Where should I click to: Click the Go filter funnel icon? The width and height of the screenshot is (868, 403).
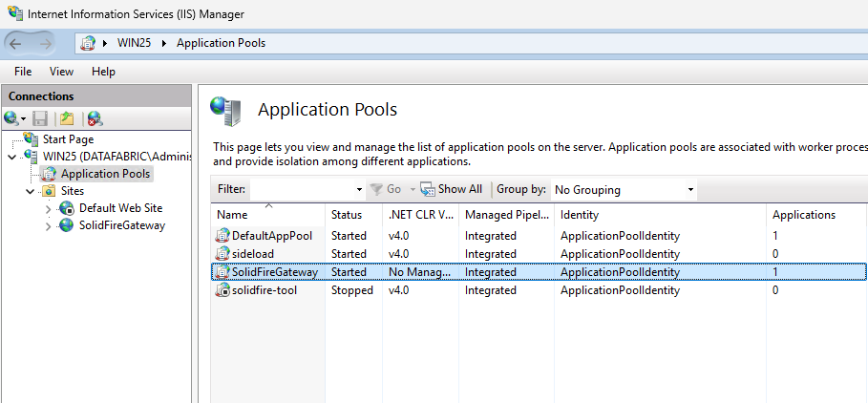376,189
